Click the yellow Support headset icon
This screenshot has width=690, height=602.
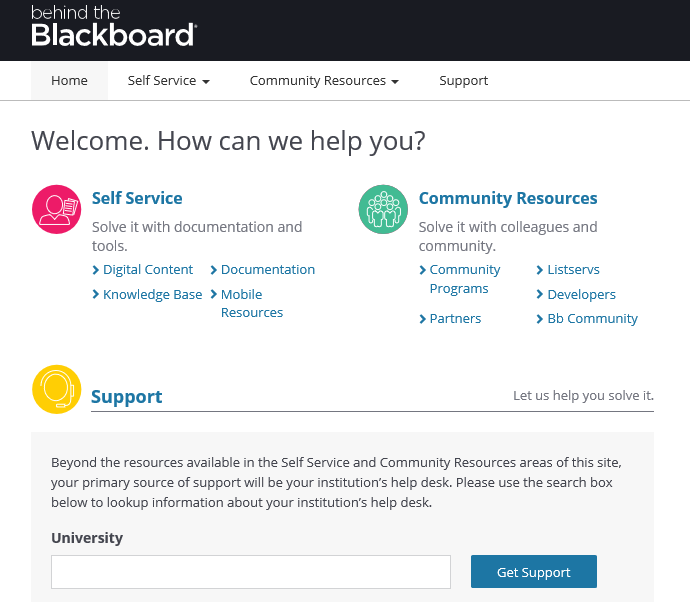tap(56, 389)
